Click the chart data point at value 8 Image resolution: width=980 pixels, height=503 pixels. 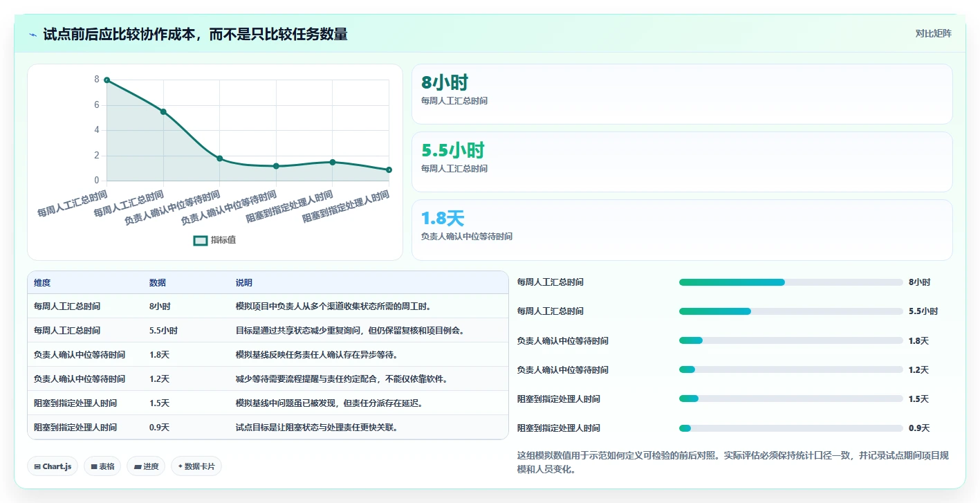pyautogui.click(x=107, y=80)
